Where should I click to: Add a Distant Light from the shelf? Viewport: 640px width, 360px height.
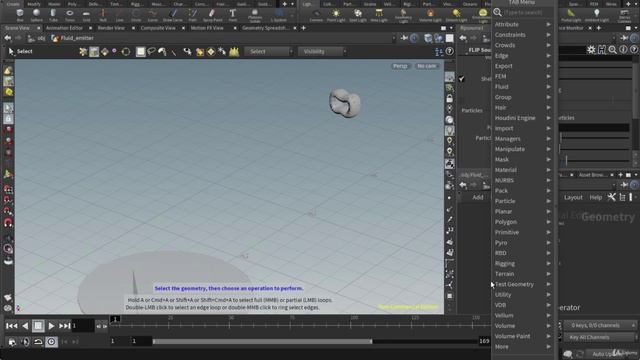(x=456, y=15)
